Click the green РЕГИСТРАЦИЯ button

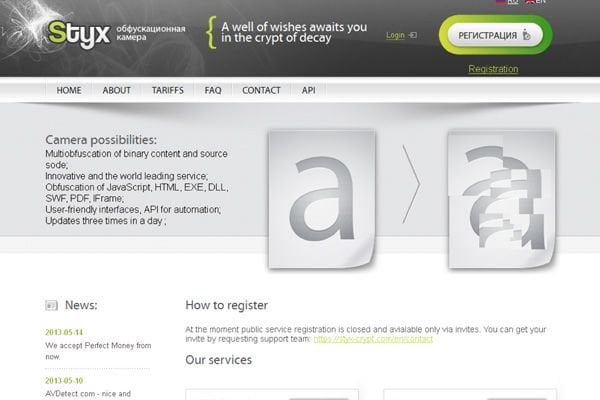tap(495, 35)
